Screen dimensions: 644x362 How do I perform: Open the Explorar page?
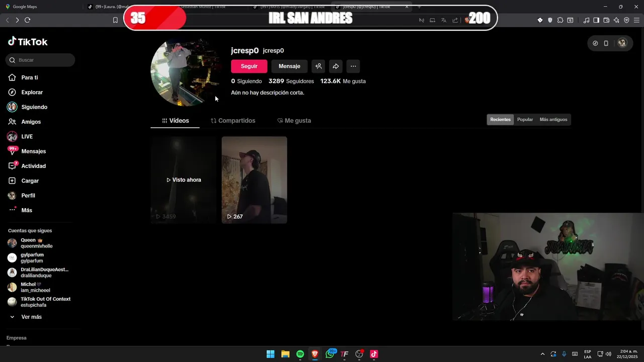coord(25,93)
